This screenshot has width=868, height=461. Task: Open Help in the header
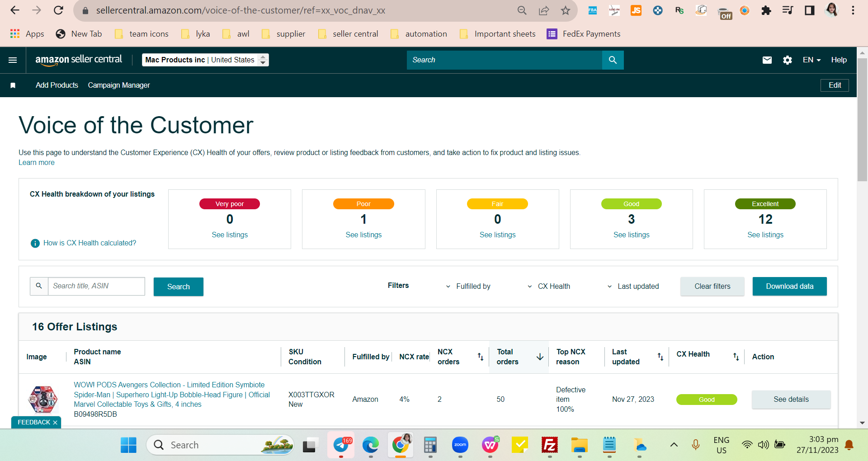839,60
